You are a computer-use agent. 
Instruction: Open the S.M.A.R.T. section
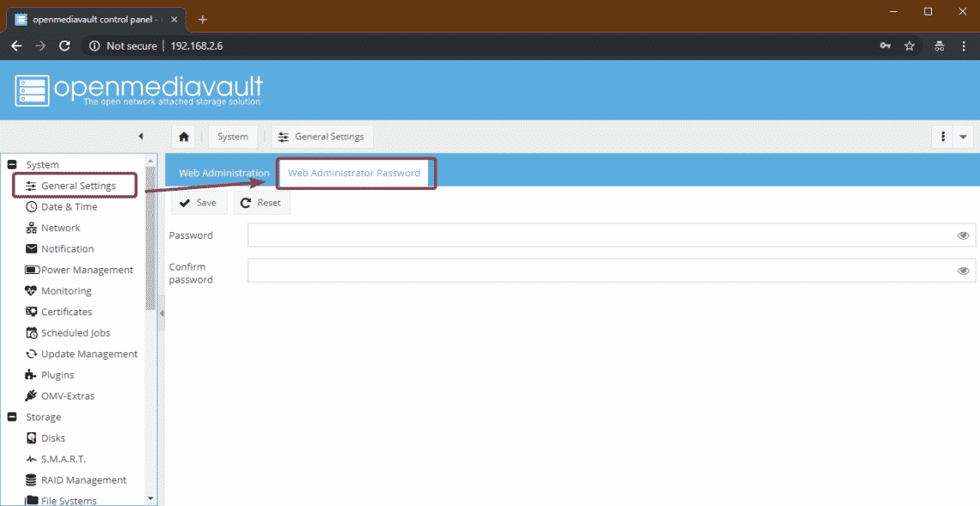coord(55,459)
